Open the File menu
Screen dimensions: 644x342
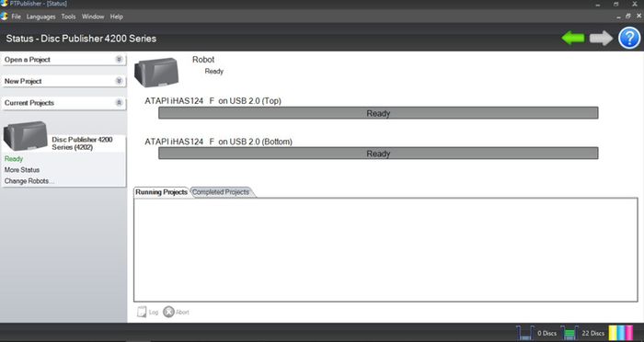[16, 17]
